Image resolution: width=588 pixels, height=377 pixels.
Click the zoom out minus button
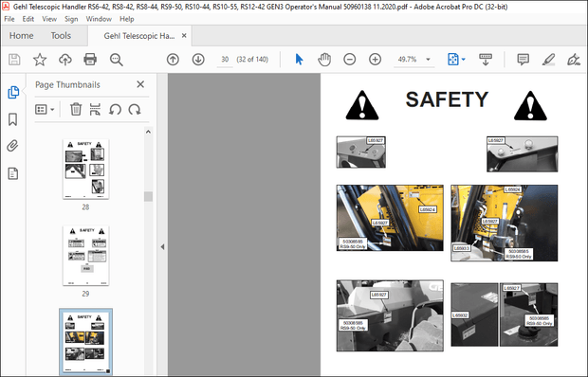pyautogui.click(x=350, y=59)
